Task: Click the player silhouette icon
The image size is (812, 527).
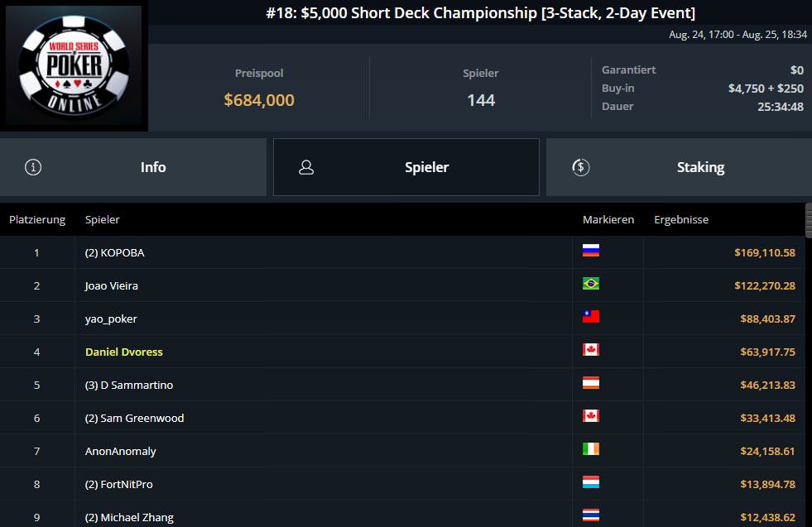Action: (x=306, y=167)
